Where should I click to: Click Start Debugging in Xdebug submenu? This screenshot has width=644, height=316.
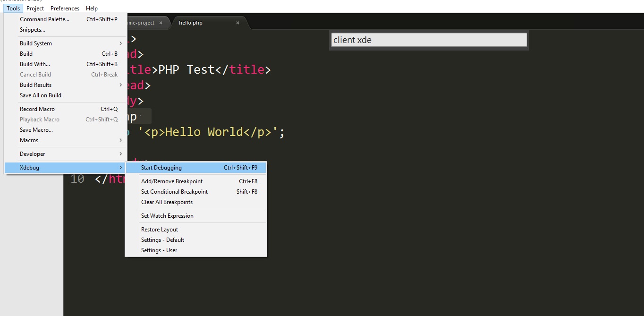(x=161, y=168)
